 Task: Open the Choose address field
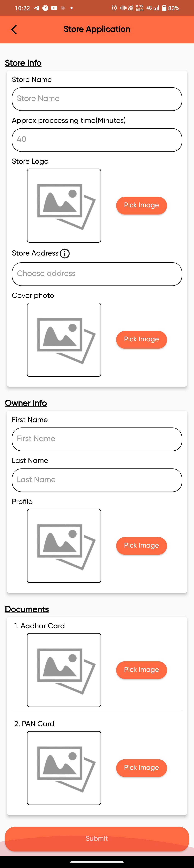(x=97, y=274)
